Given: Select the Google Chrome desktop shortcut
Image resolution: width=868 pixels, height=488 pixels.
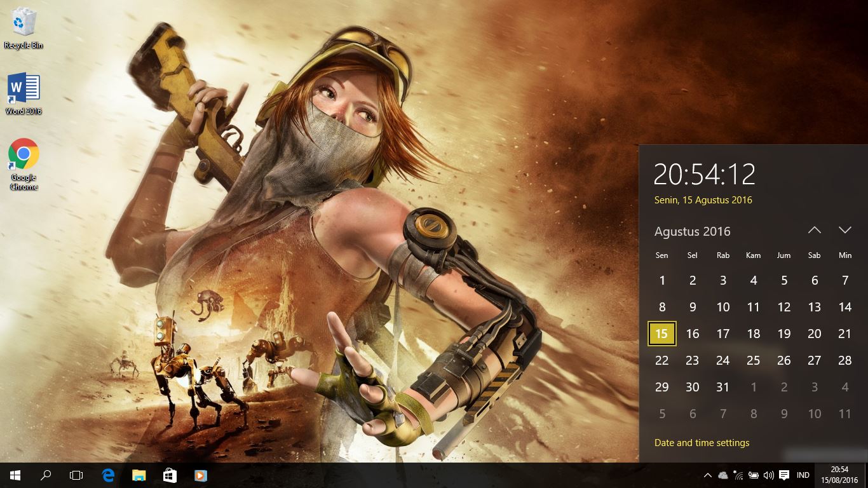Looking at the screenshot, I should pyautogui.click(x=24, y=164).
